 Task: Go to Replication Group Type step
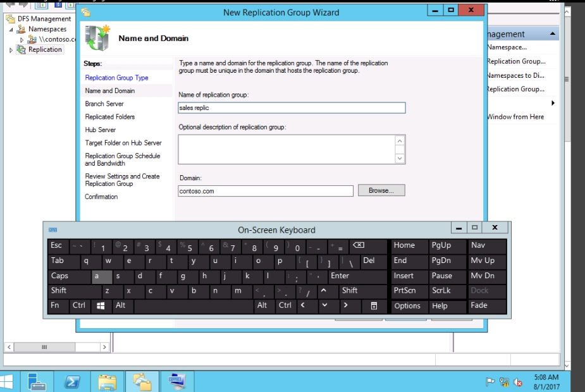(x=116, y=78)
